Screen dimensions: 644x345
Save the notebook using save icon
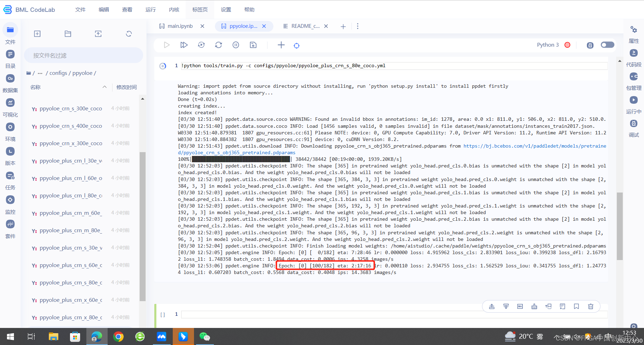click(x=253, y=45)
